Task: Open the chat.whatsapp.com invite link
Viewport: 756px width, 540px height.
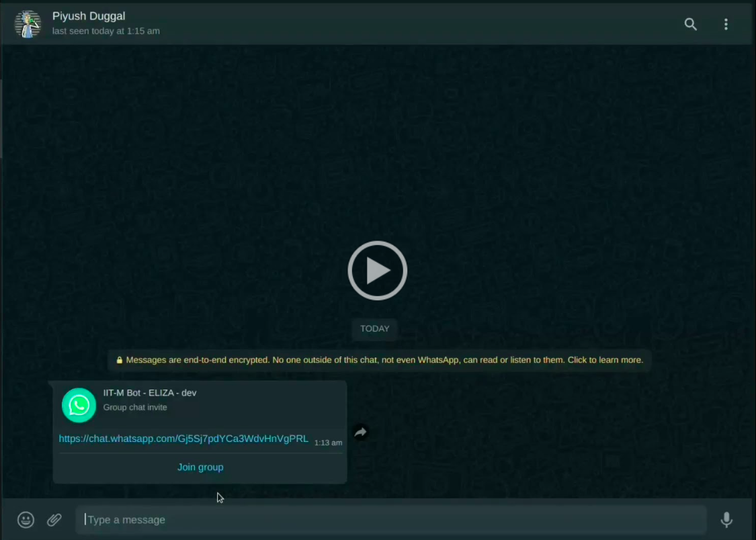Action: click(183, 439)
